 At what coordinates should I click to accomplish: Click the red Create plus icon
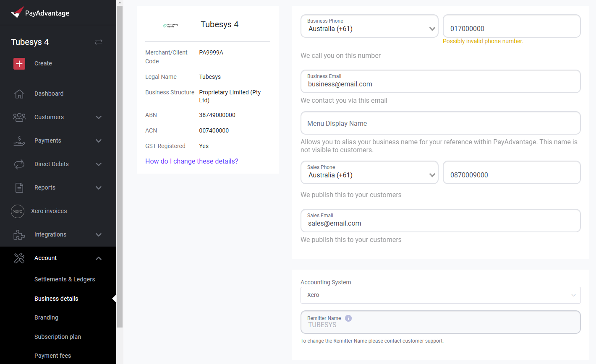pos(19,63)
